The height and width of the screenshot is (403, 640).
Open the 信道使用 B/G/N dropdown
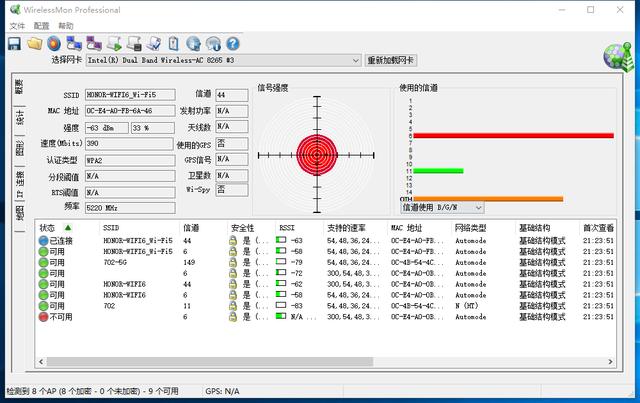(479, 208)
